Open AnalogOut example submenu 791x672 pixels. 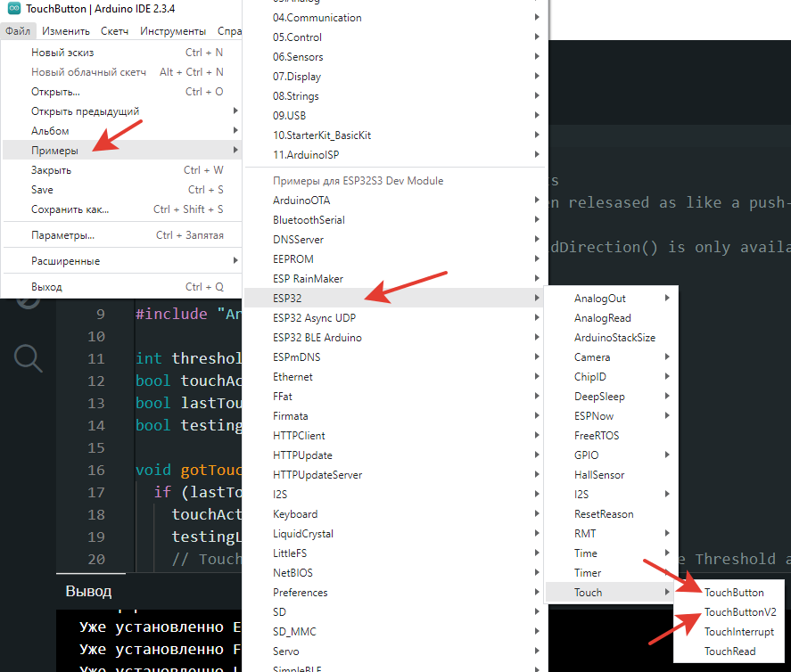click(x=611, y=299)
